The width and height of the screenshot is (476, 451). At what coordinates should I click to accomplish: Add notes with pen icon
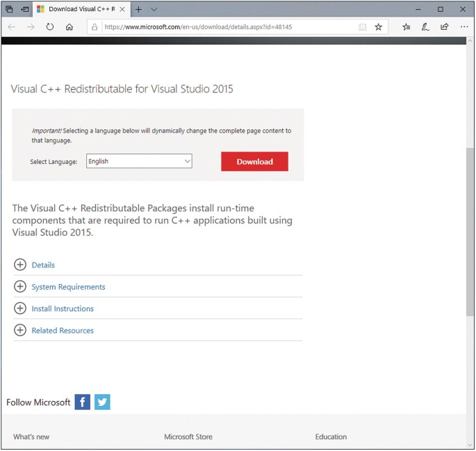tap(425, 27)
